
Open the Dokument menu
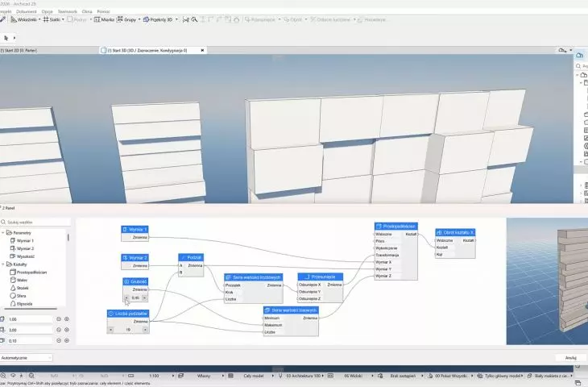pyautogui.click(x=27, y=11)
